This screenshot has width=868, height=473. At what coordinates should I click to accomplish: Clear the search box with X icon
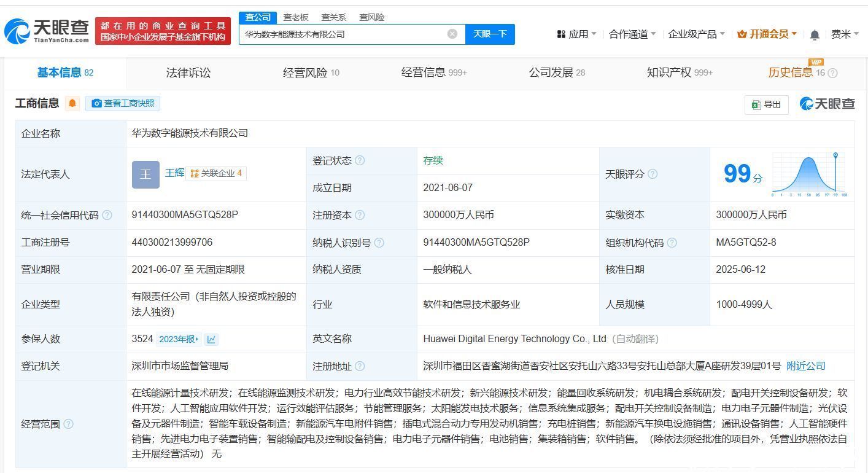pos(452,34)
